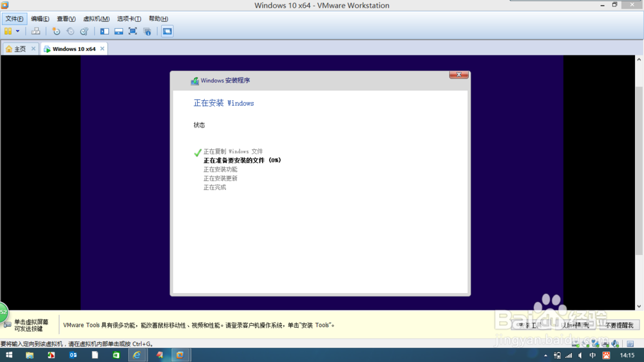Screen dimensions: 644x362
Task: Click the VM scrollbar up arrow
Action: [x=639, y=59]
